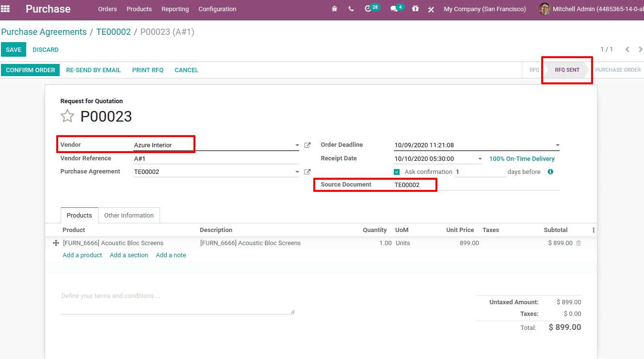Click Mitchell Admin avatar picture
This screenshot has width=644, height=359.
(545, 9)
